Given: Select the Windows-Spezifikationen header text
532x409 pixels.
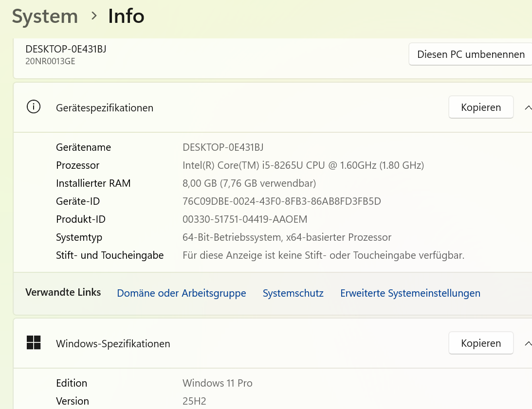Looking at the screenshot, I should click(x=113, y=343).
